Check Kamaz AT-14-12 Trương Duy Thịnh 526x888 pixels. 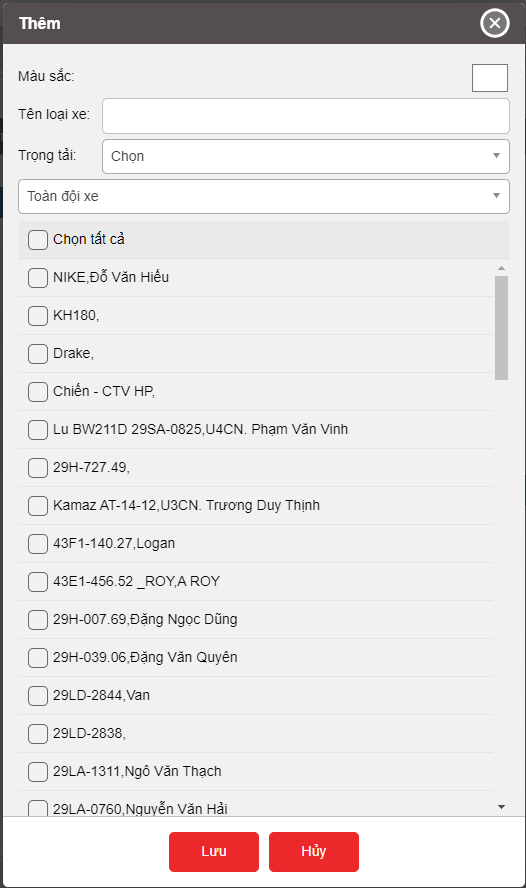click(38, 506)
